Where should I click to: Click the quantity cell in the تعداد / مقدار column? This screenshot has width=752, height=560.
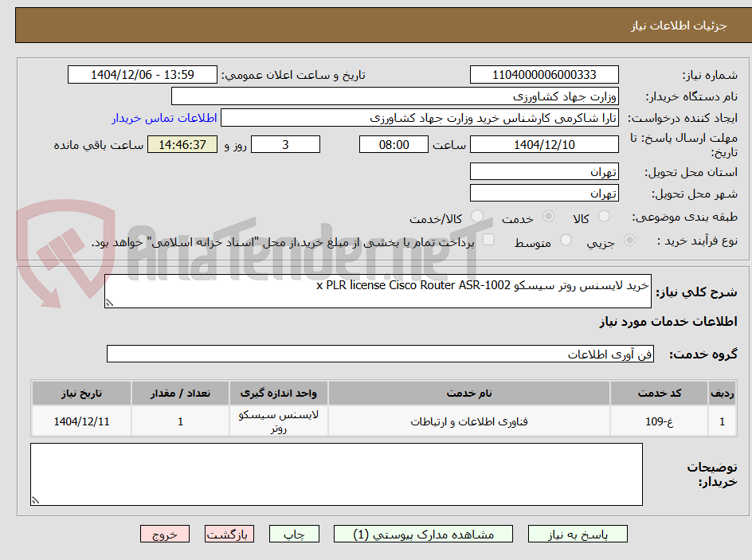coord(180,421)
